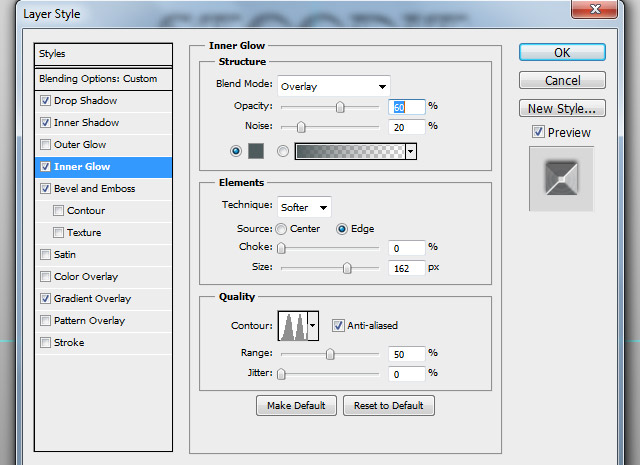Select the Drop Shadow label in styles list
The image size is (640, 465).
click(85, 100)
